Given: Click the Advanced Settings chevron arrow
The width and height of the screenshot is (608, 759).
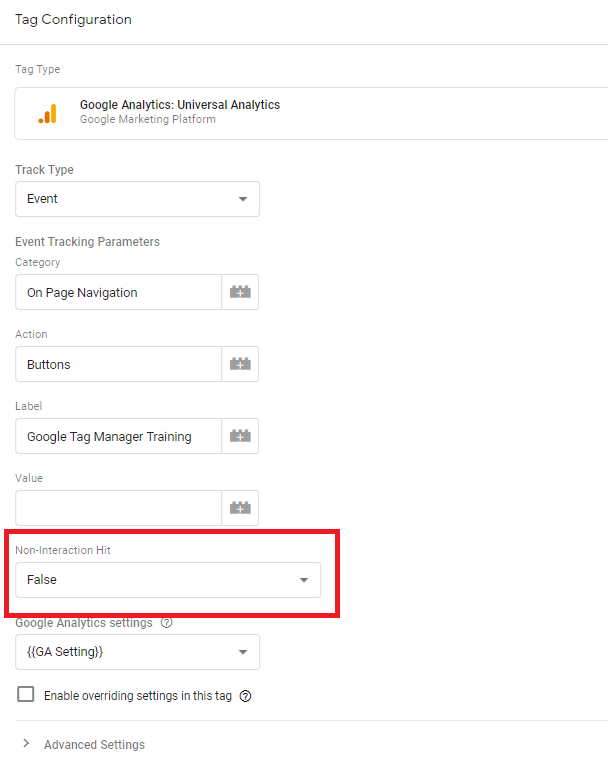Looking at the screenshot, I should 27,743.
